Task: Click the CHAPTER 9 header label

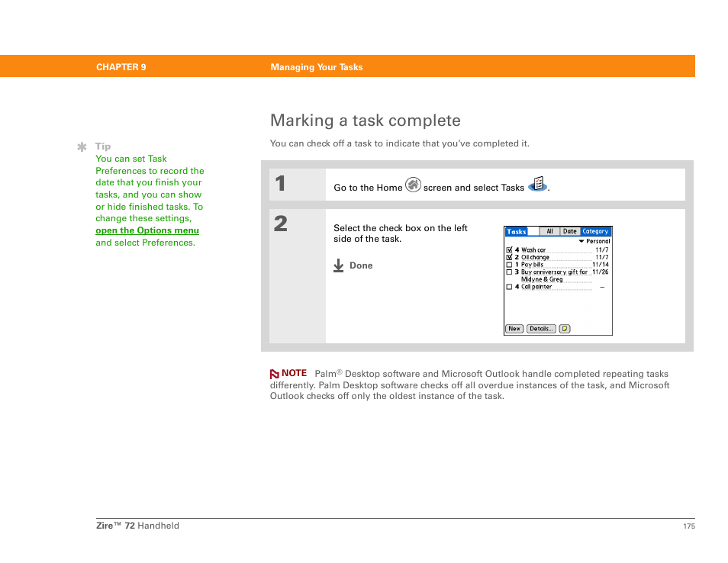Action: coord(121,67)
